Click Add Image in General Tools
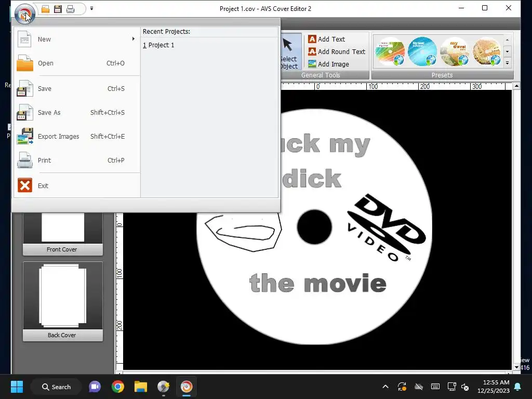 click(x=328, y=64)
